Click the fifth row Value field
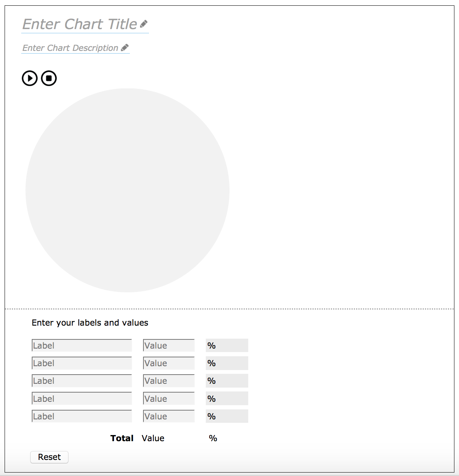459x476 pixels. click(x=169, y=416)
